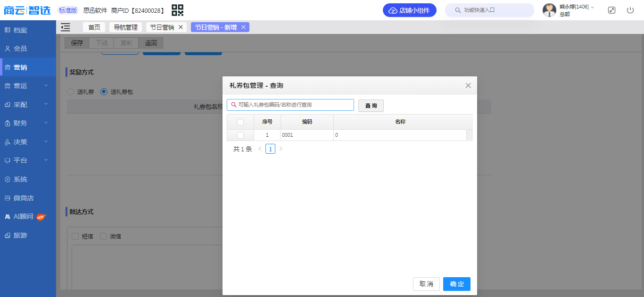The image size is (644, 297).
Task: Click the cloud icon in 店铺小组件 button
Action: [x=393, y=10]
